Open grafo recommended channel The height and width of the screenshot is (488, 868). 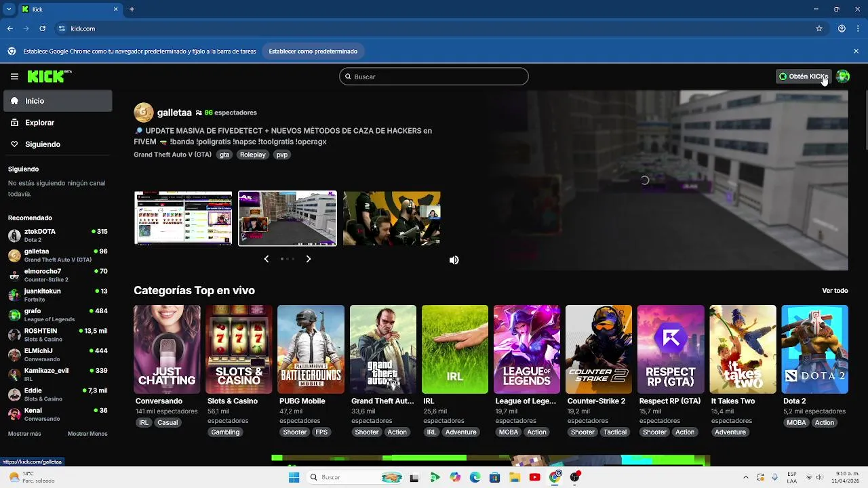(58, 314)
